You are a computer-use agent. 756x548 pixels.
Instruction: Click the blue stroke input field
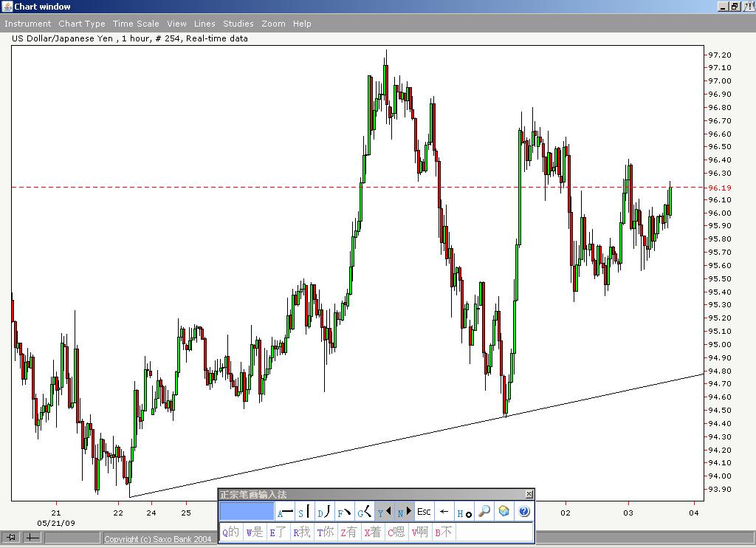(247, 511)
